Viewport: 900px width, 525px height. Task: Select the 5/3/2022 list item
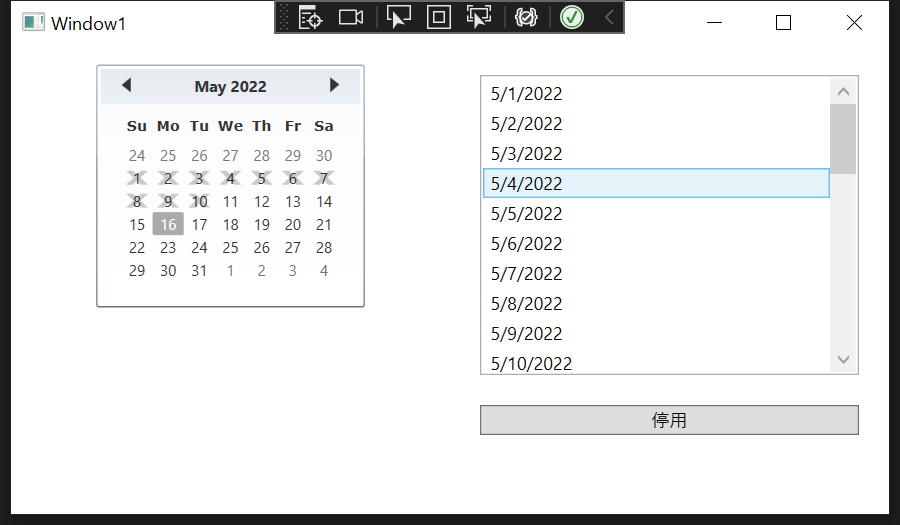coord(656,153)
